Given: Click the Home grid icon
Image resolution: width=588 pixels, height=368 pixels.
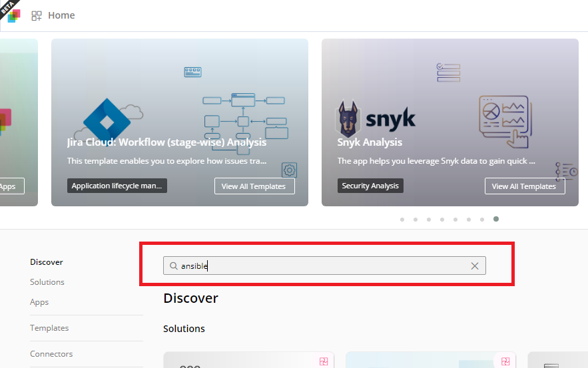Looking at the screenshot, I should 37,16.
